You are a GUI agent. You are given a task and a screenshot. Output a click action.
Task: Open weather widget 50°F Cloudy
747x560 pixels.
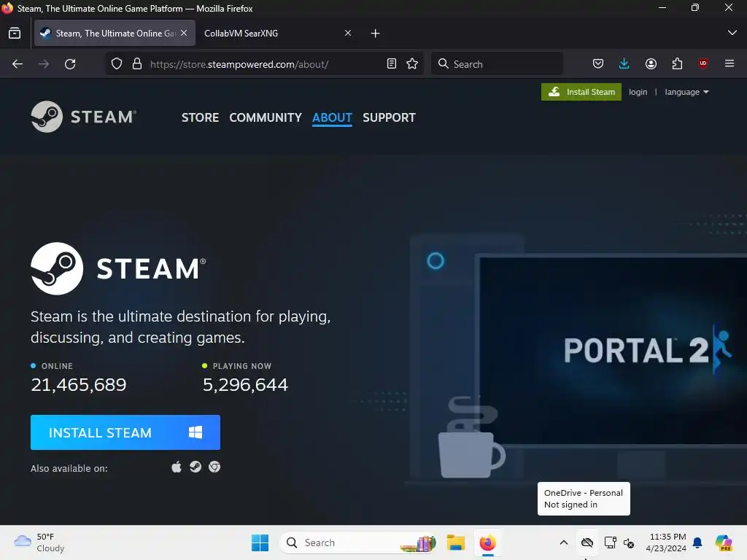click(39, 542)
